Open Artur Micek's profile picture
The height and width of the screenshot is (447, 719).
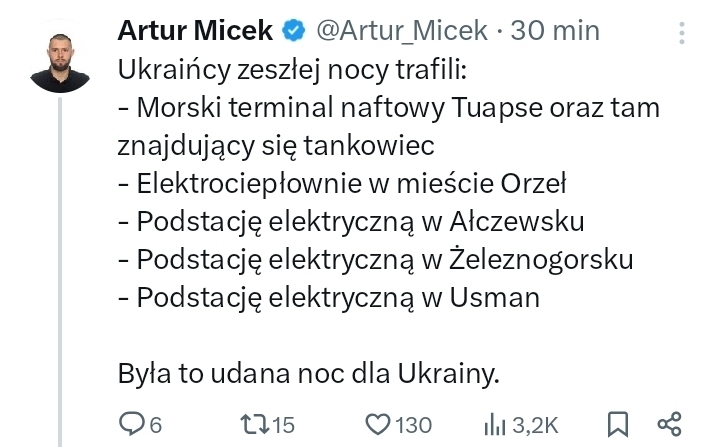[60, 60]
